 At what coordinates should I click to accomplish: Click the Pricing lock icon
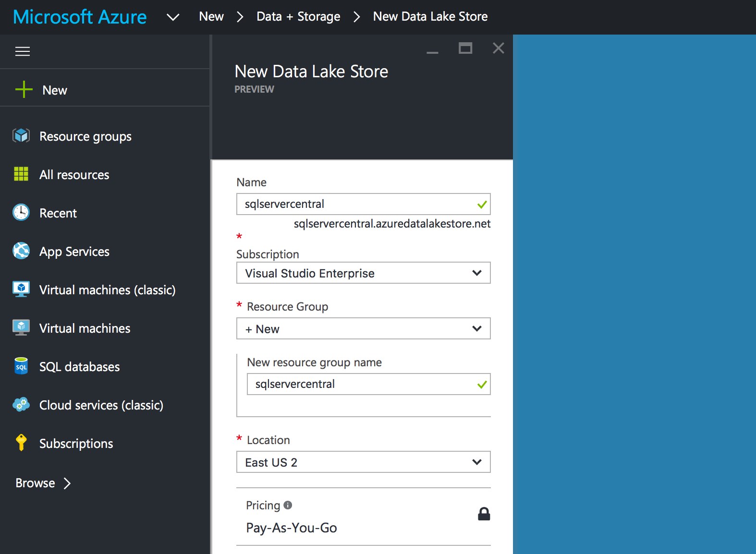pyautogui.click(x=484, y=514)
